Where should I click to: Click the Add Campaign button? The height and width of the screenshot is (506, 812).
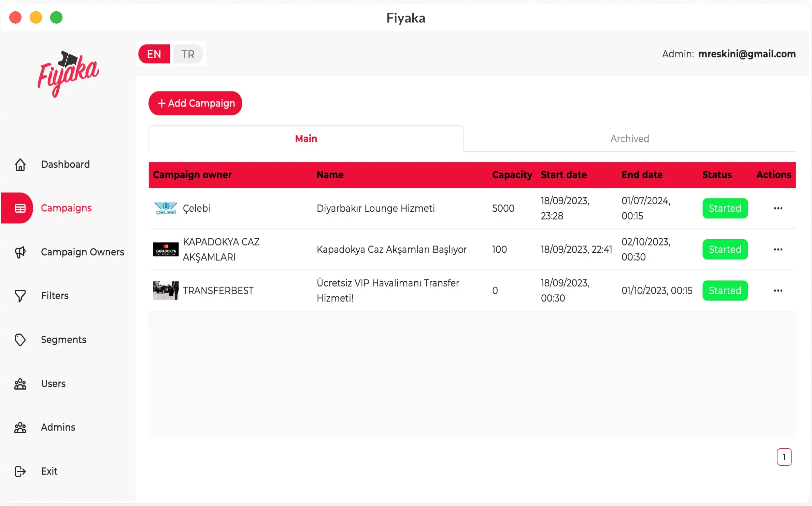pos(195,103)
